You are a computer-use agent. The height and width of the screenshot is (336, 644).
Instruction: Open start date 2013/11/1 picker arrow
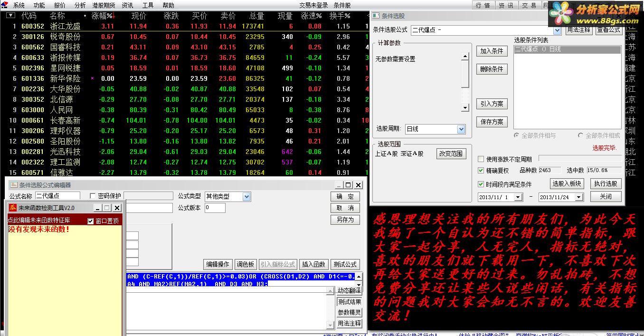[x=518, y=197]
